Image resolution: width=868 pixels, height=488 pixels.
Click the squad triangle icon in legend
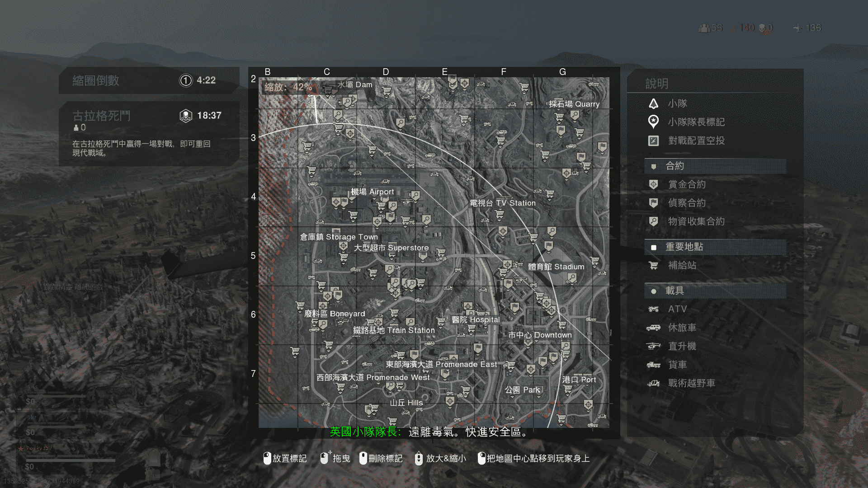point(653,103)
